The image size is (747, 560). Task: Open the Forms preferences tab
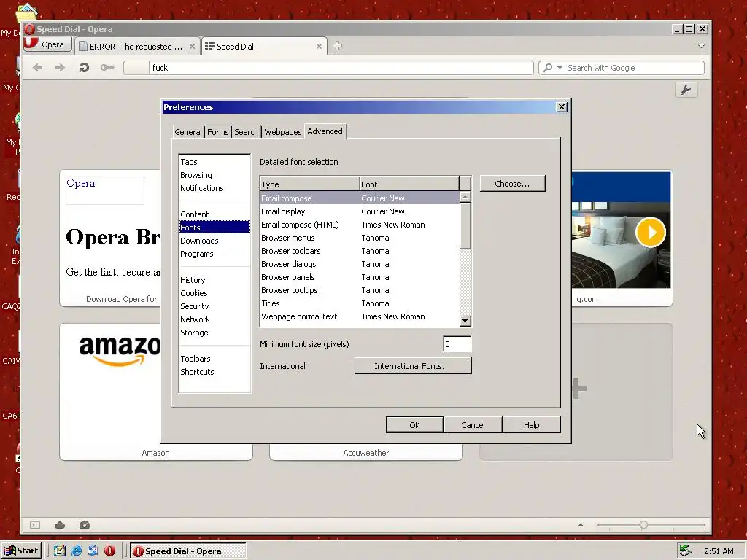(217, 132)
